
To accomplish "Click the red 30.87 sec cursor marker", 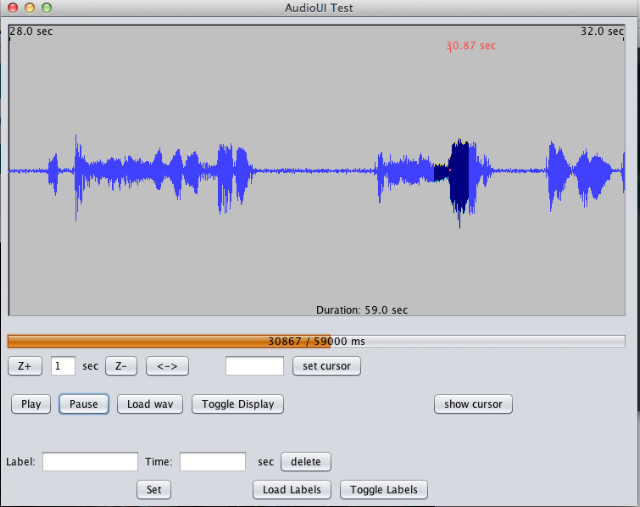I will 471,46.
